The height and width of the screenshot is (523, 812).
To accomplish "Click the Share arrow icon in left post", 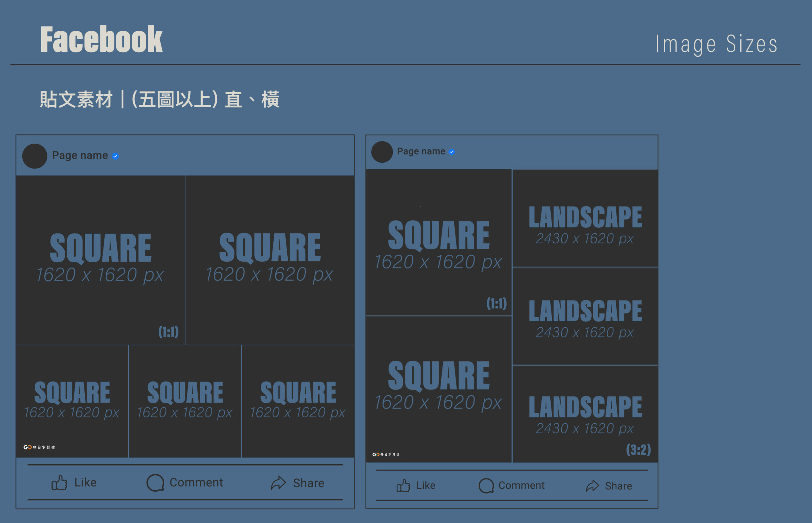I will 278,483.
